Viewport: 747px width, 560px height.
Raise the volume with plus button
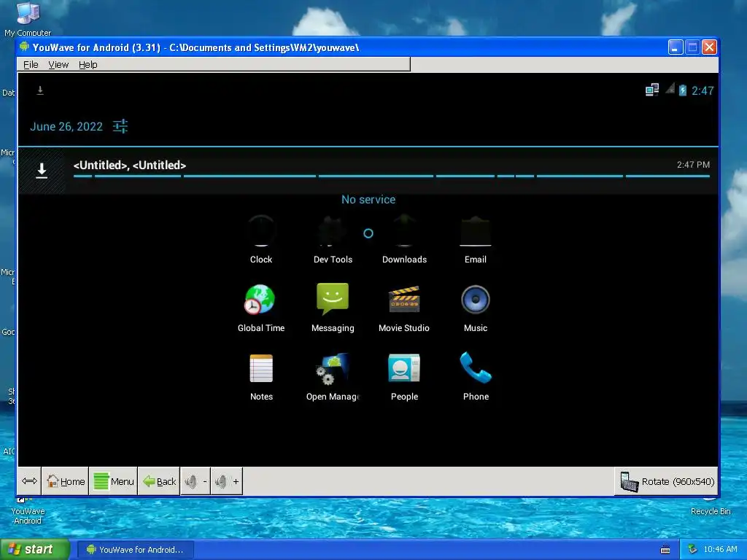click(227, 481)
